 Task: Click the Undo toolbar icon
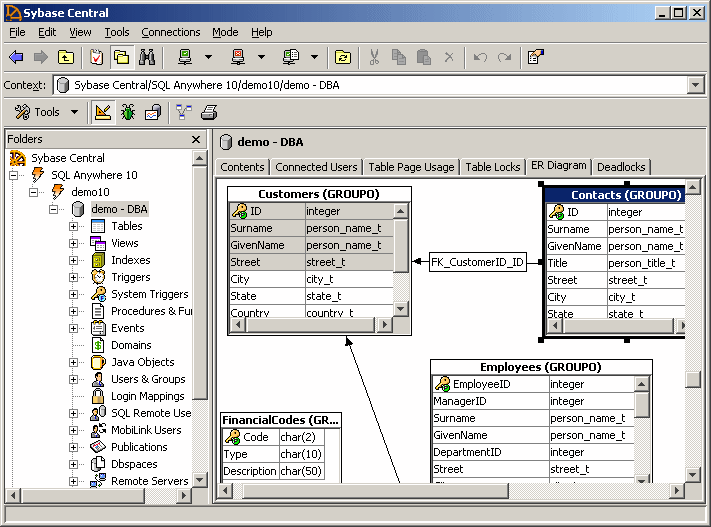click(x=480, y=57)
